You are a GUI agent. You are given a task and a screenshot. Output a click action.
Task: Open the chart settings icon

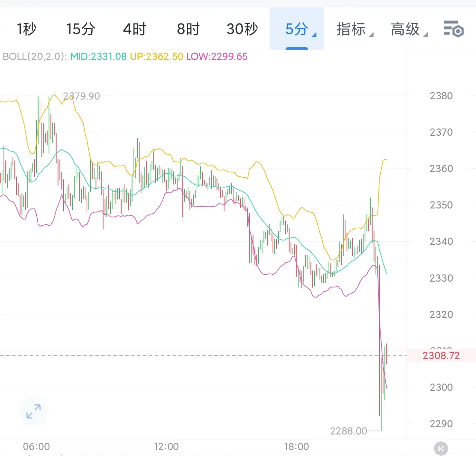point(454,29)
